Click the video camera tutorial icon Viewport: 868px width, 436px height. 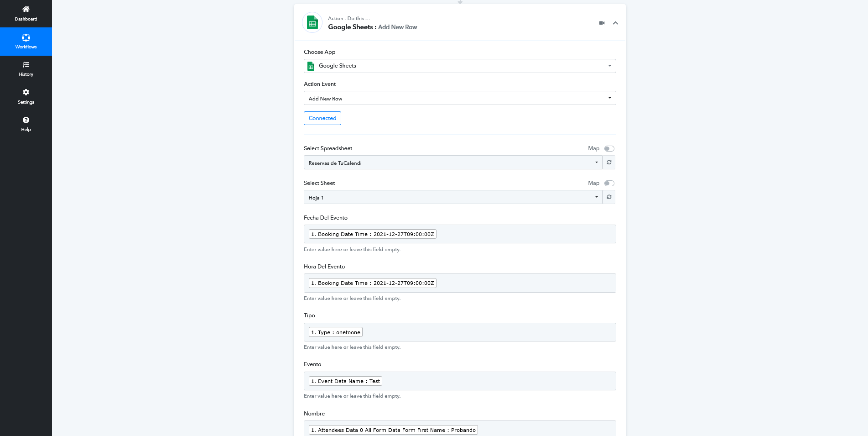point(602,23)
